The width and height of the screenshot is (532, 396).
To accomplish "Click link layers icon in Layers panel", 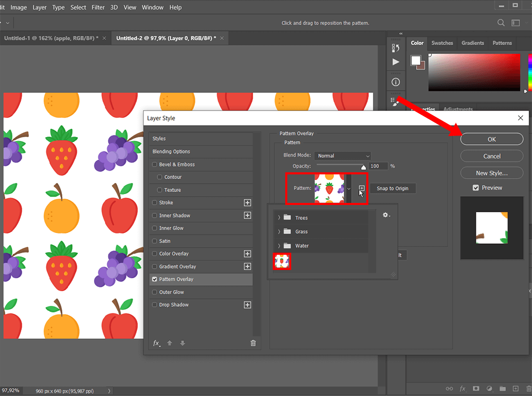I will click(449, 389).
